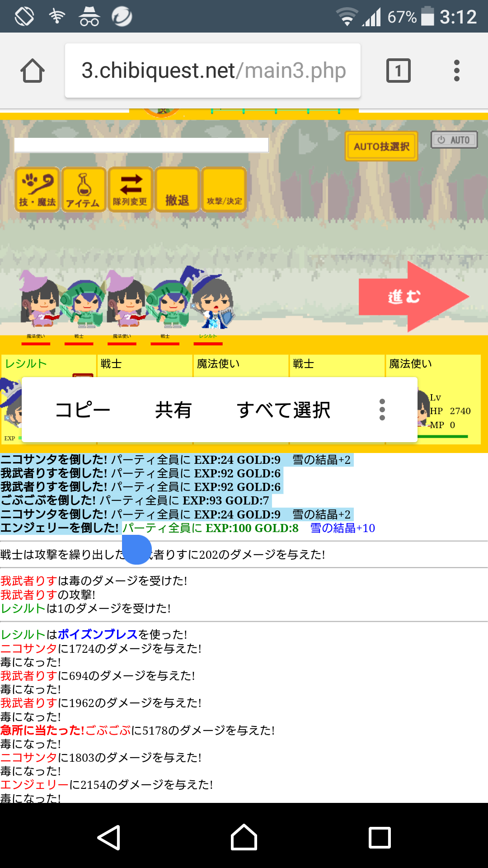Toggle the AUTO power switch
488x868 pixels.
click(x=454, y=140)
